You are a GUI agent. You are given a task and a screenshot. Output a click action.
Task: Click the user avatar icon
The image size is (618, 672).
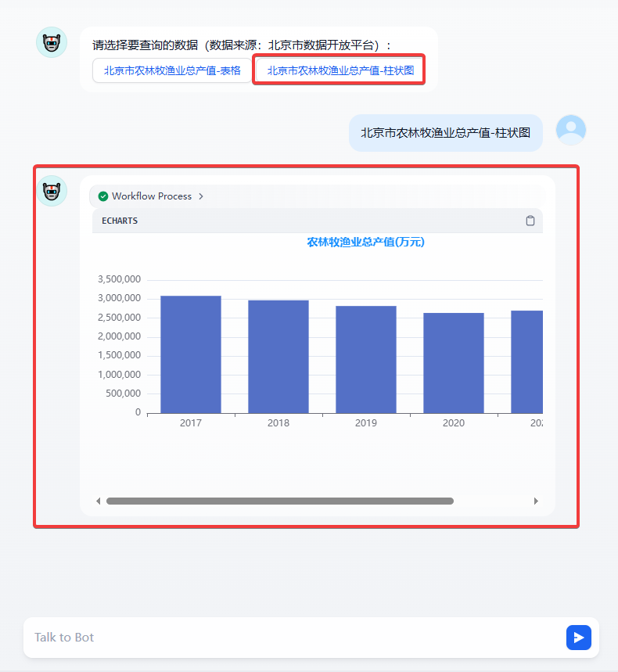pos(571,130)
